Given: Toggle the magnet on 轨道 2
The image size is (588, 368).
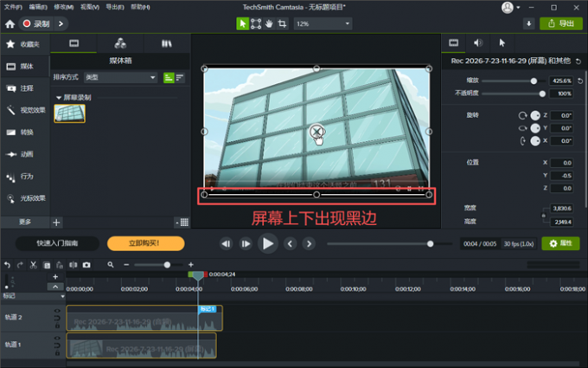Looking at the screenshot, I should coord(57,318).
